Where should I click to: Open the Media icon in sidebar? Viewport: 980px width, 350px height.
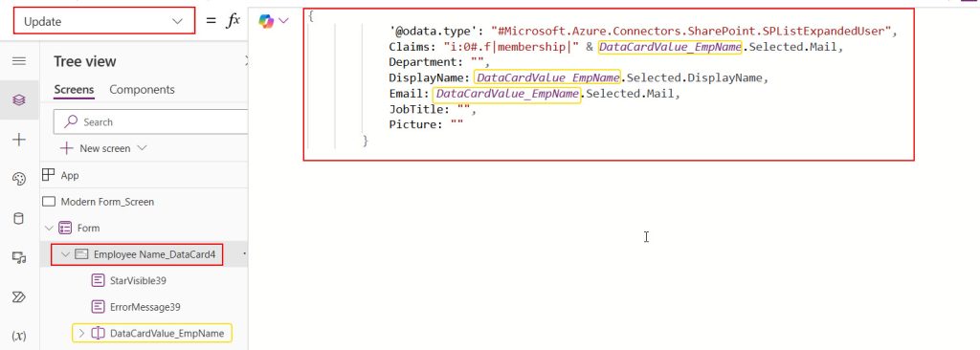click(x=19, y=257)
